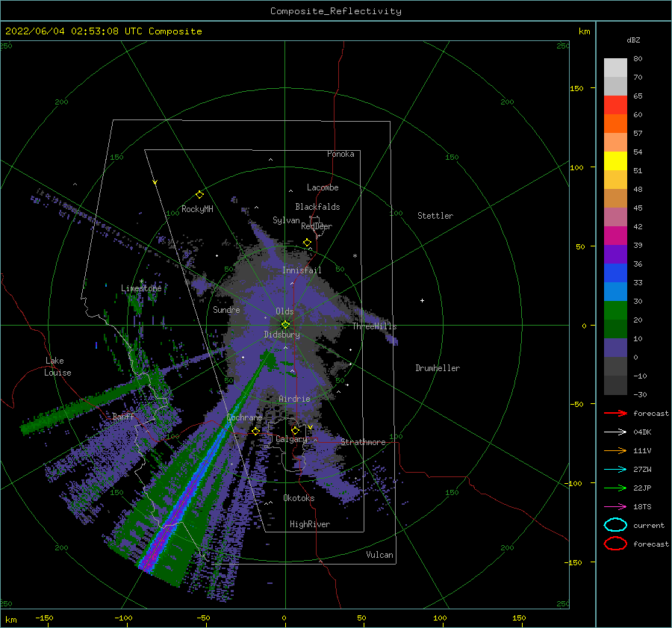Click the 10 dBZ slate-purple legend swatch
The width and height of the screenshot is (672, 628).
[x=615, y=348]
